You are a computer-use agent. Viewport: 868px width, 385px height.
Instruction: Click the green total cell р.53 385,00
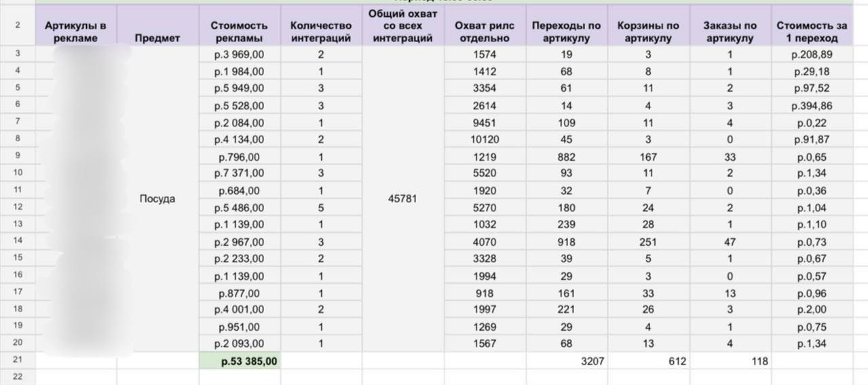click(x=240, y=361)
